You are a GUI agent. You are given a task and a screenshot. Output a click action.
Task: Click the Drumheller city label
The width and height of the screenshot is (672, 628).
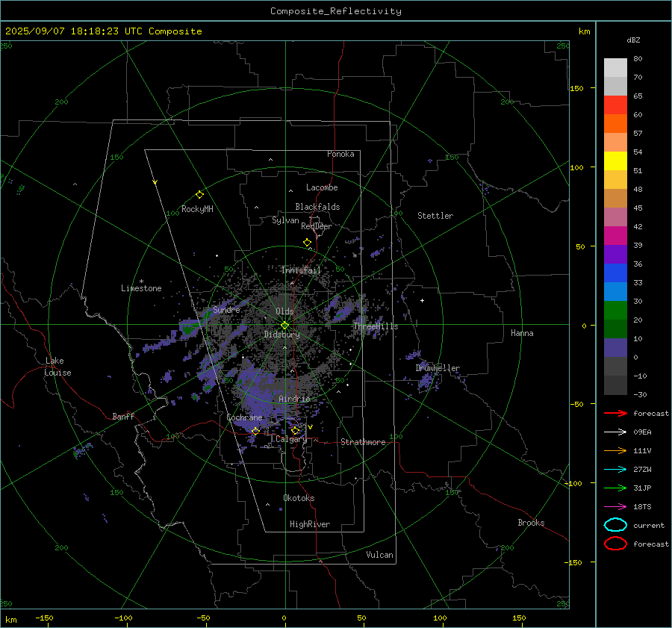tap(438, 368)
